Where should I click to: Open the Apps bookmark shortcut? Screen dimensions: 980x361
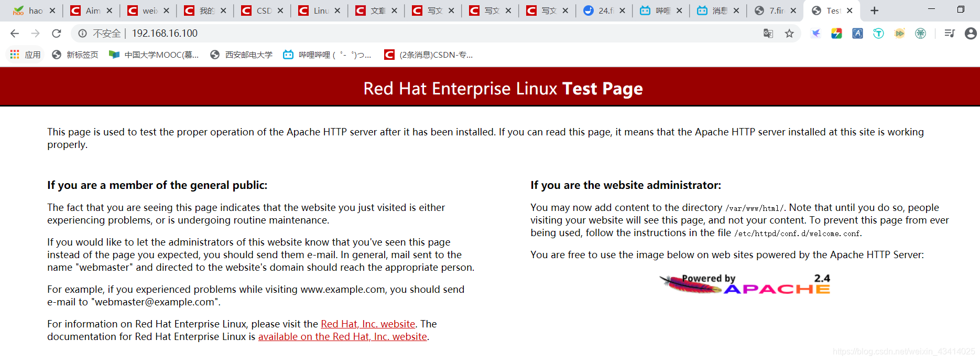[25, 55]
